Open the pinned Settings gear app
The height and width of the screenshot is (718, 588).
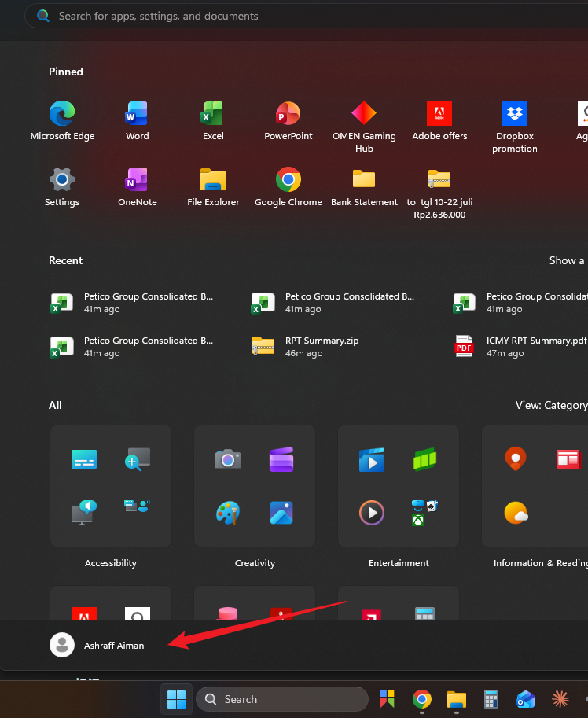point(62,187)
